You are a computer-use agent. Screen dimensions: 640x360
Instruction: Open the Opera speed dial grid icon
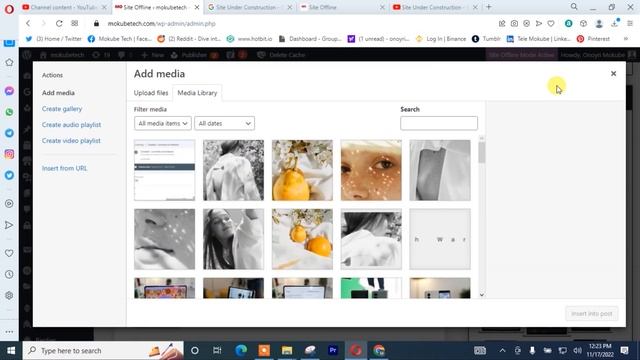tap(75, 24)
